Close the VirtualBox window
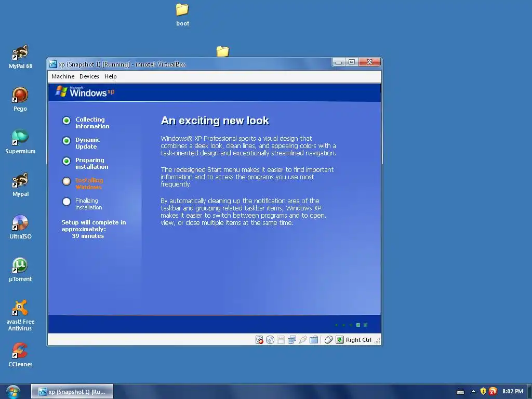This screenshot has width=532, height=399. pyautogui.click(x=369, y=62)
